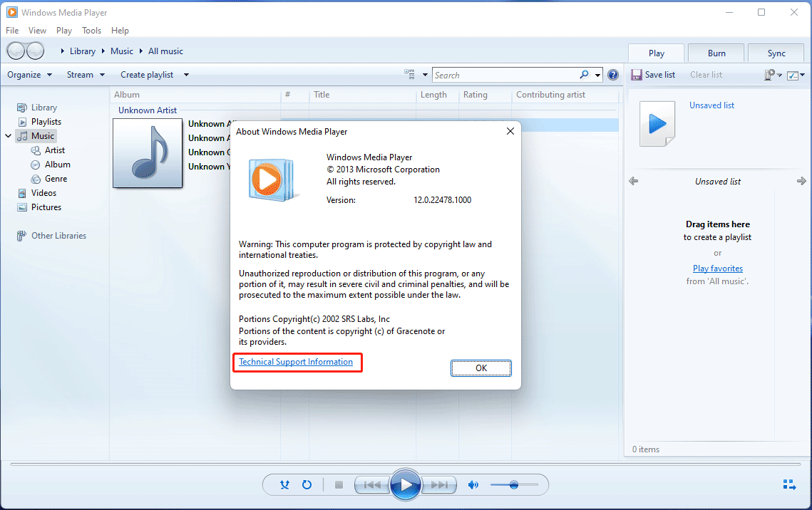Click the Album column header
Viewport: 812px width, 510px height.
(195, 95)
